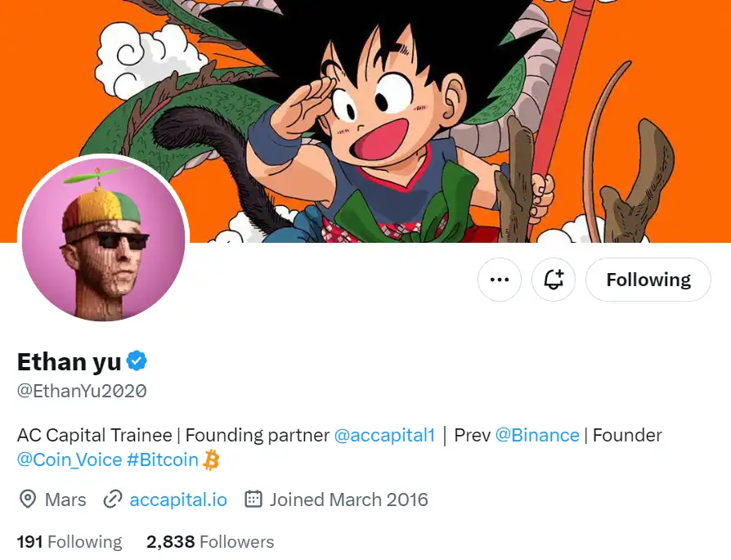Open the 2,838 Followers list

(x=210, y=541)
